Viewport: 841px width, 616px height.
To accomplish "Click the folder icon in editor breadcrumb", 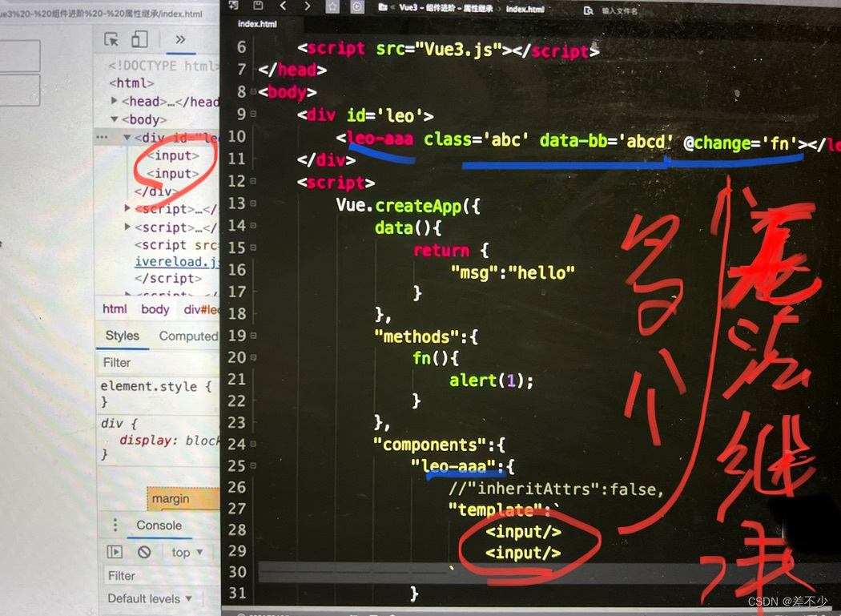I will click(x=383, y=7).
